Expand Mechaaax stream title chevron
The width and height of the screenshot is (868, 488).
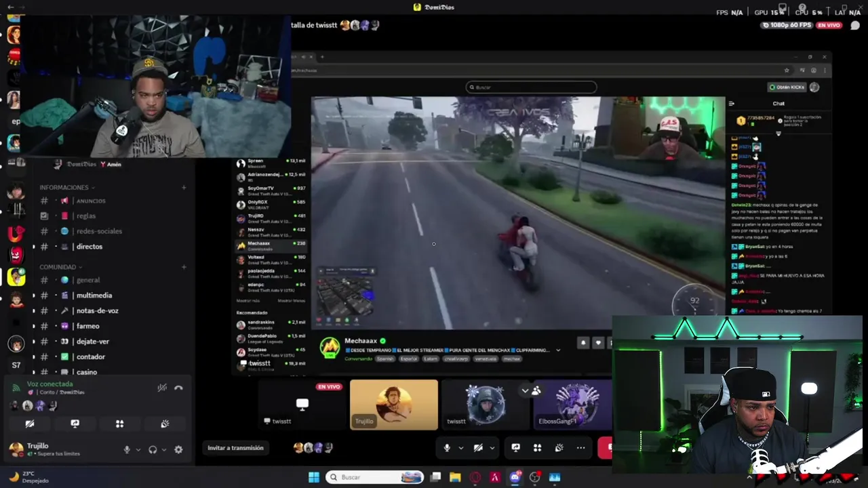tap(558, 350)
